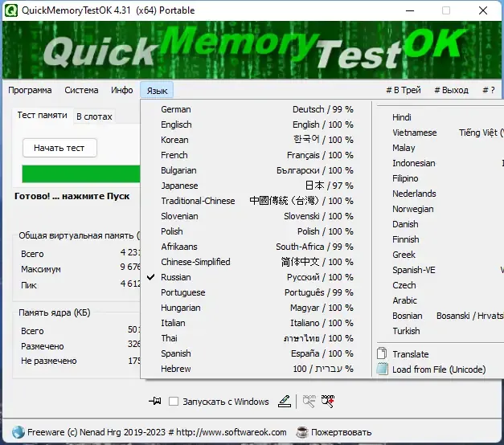Choose Vietnamese language option
504x445 pixels.
tap(439, 133)
